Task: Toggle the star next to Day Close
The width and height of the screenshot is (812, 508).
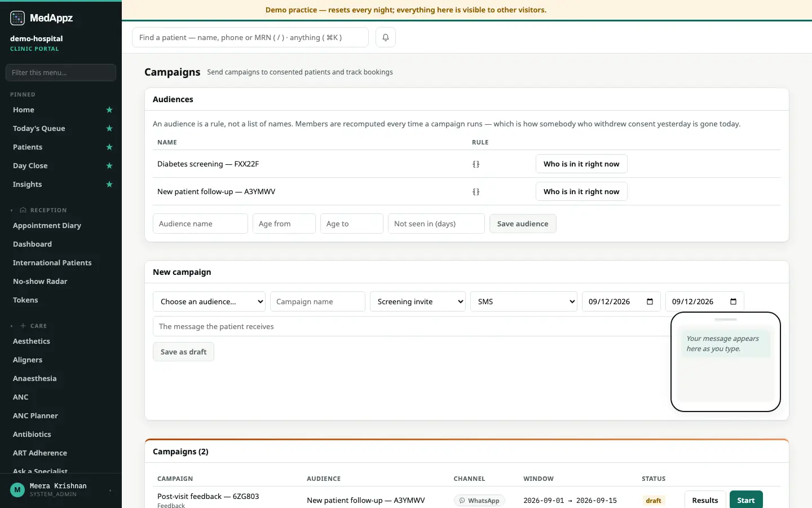Action: (x=109, y=166)
